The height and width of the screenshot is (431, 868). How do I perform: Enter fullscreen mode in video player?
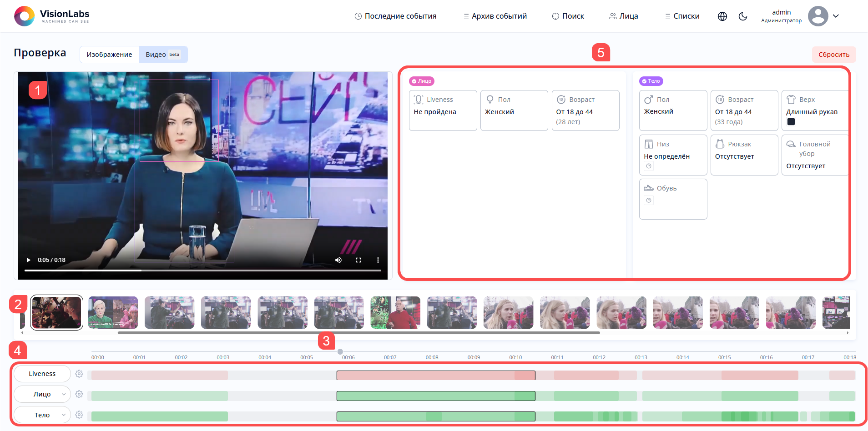(358, 260)
